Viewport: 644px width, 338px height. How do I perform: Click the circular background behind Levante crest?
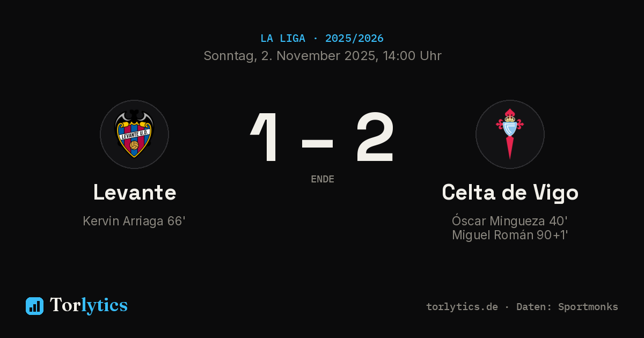[134, 134]
